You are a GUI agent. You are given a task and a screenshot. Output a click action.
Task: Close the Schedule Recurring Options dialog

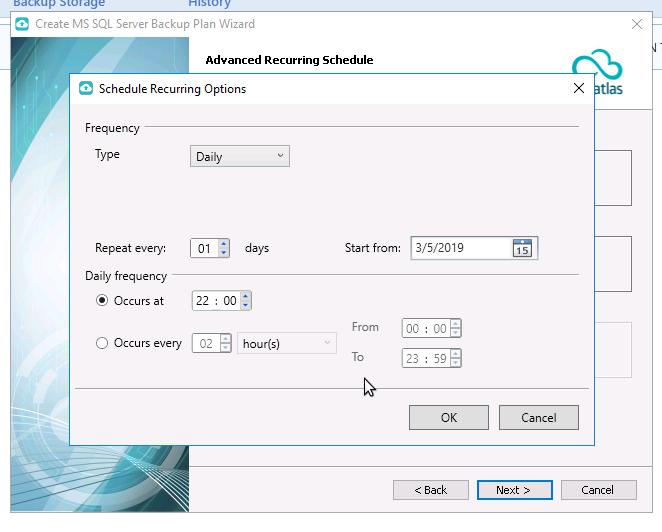tap(579, 88)
